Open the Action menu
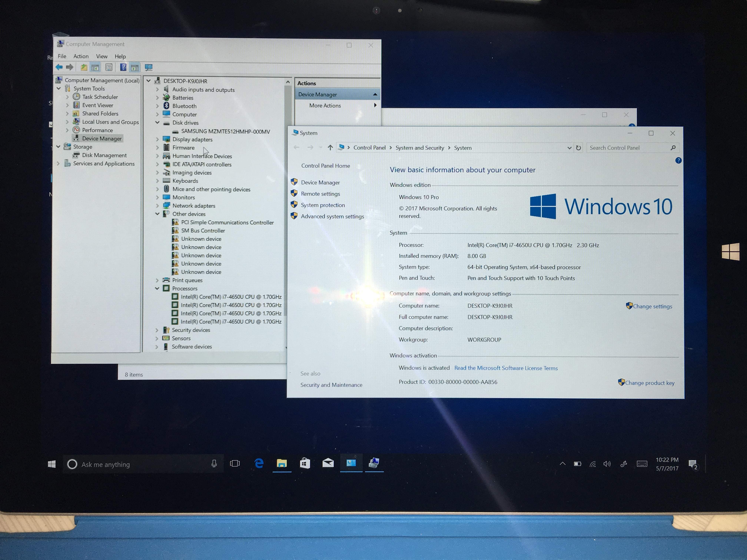 [81, 56]
